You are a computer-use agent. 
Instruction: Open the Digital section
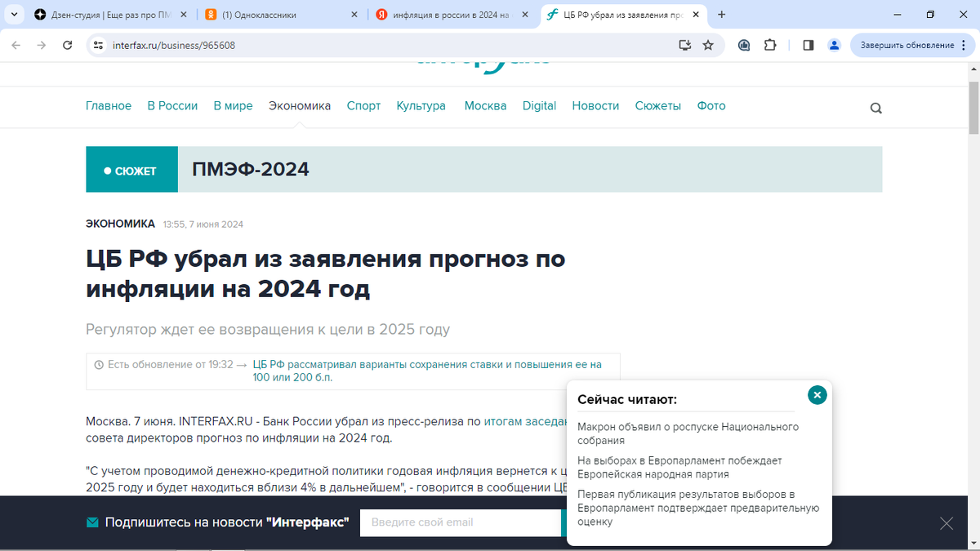click(539, 106)
